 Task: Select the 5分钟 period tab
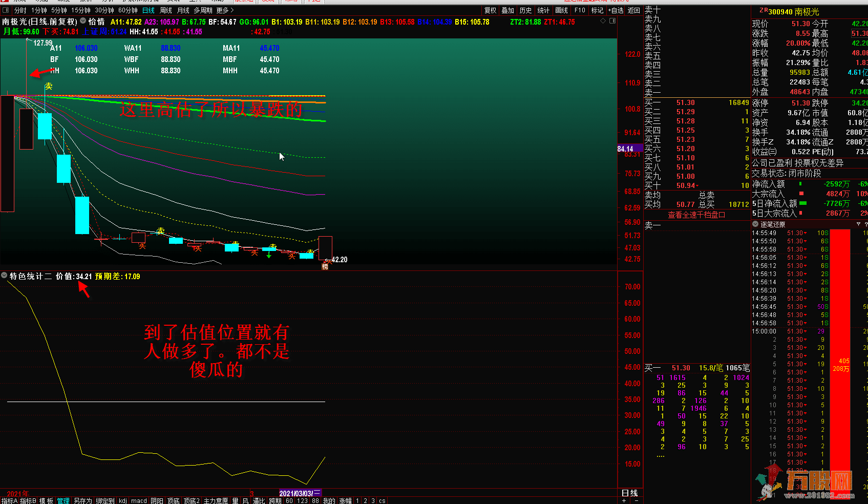59,10
